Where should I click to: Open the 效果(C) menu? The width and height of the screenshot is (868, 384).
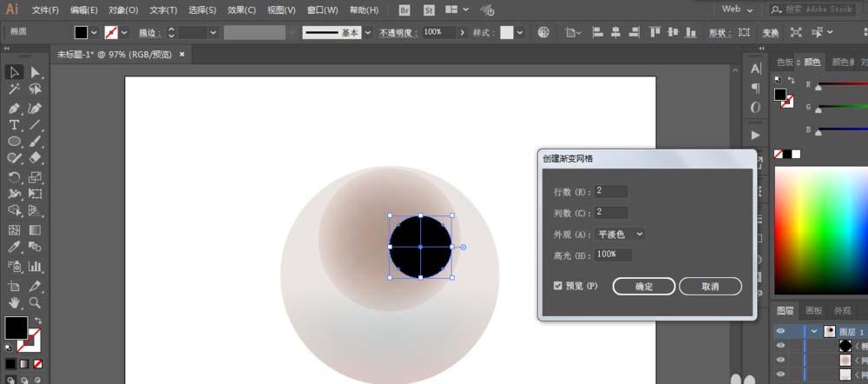coord(242,10)
